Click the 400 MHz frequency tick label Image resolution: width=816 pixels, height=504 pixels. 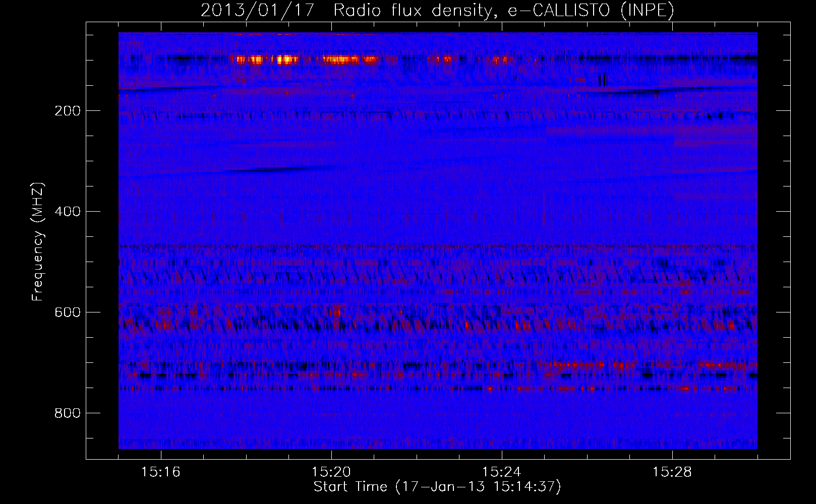coord(68,212)
